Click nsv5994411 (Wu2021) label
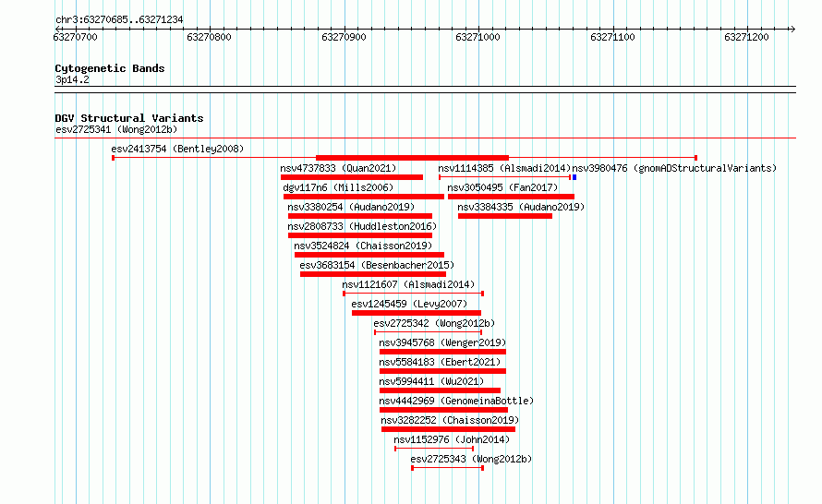 click(x=431, y=381)
